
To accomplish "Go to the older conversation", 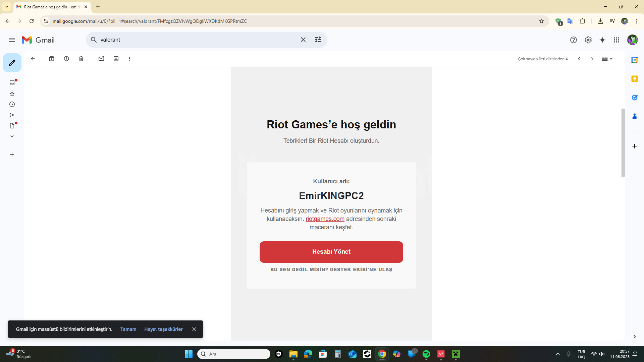I will [592, 59].
